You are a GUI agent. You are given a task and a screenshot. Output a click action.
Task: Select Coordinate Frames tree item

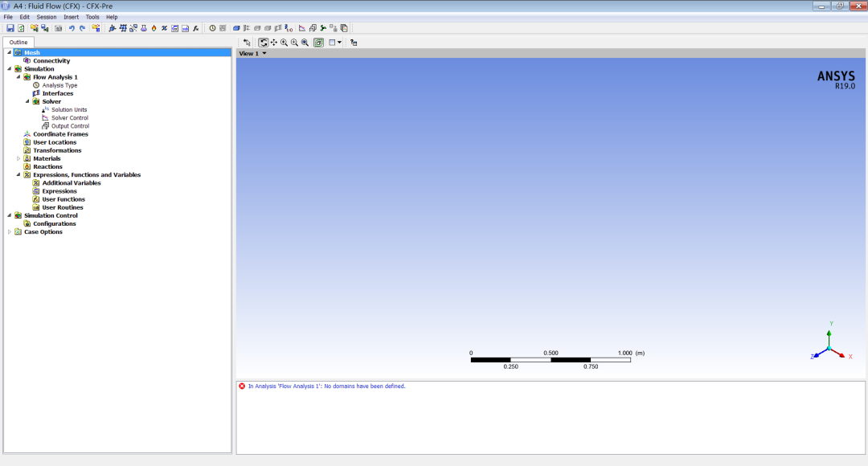(x=60, y=134)
